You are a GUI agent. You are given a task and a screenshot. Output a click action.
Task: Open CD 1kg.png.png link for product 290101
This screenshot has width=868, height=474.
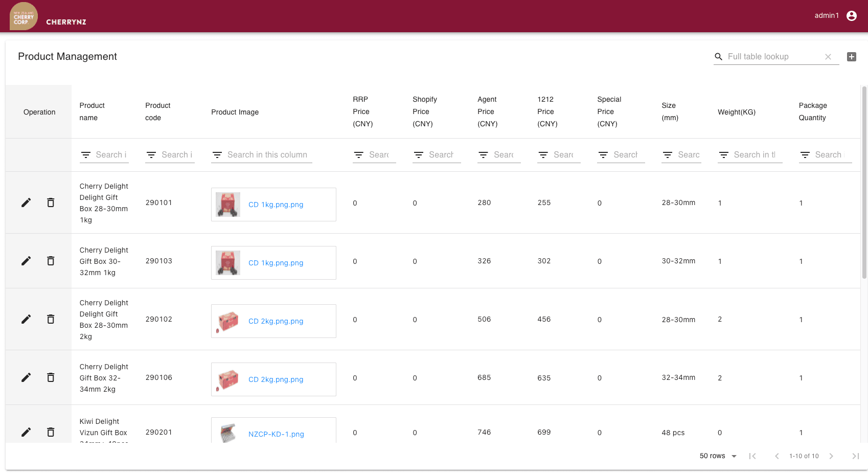(x=276, y=205)
